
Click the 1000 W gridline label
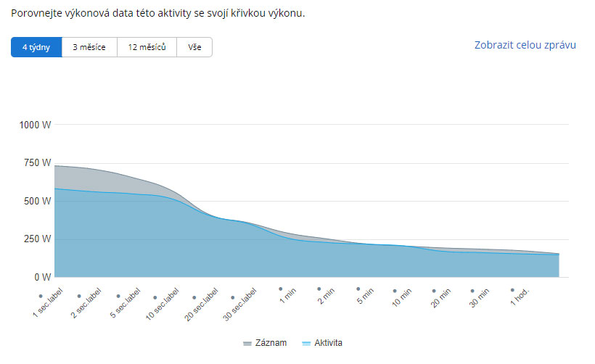coord(36,125)
